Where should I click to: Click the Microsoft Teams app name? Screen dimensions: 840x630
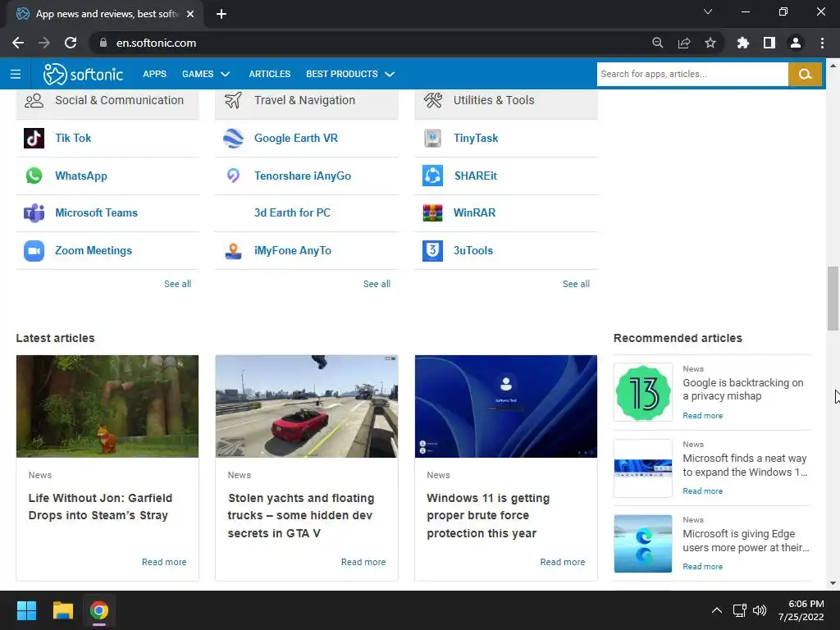(97, 212)
